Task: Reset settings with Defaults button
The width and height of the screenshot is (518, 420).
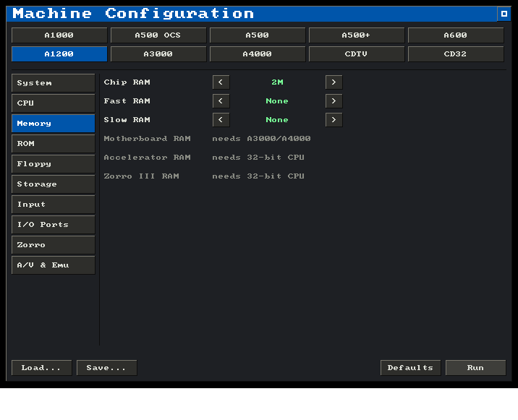Action: pyautogui.click(x=411, y=368)
